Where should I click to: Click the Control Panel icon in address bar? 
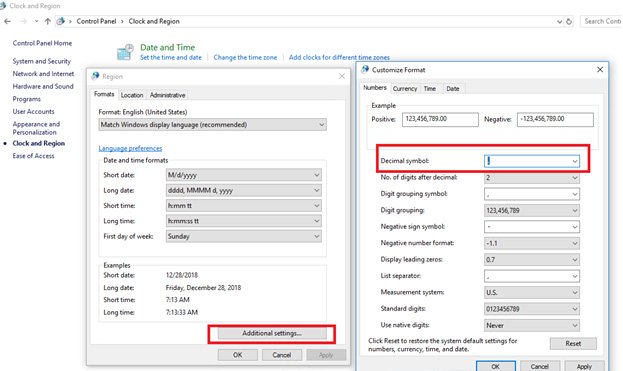60,21
